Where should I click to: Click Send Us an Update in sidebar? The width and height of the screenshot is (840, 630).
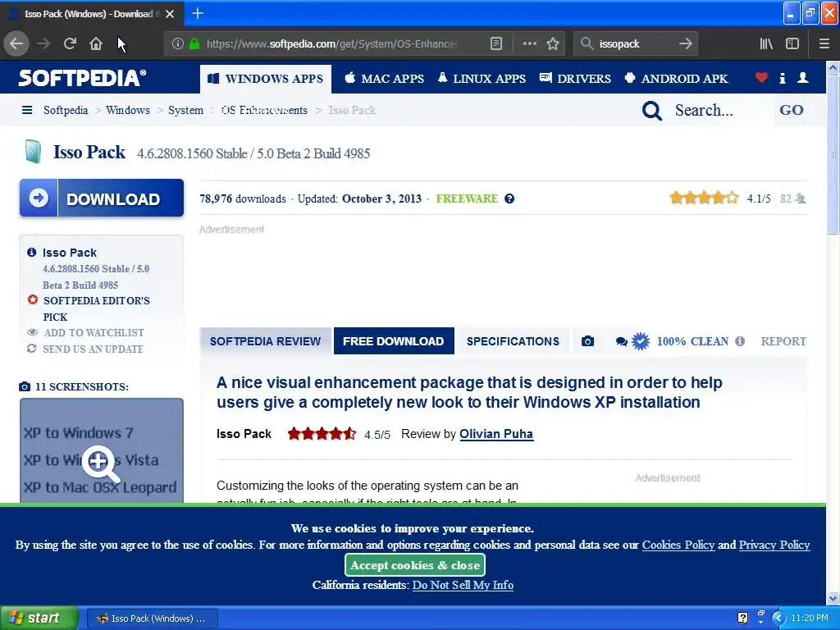coord(94,349)
